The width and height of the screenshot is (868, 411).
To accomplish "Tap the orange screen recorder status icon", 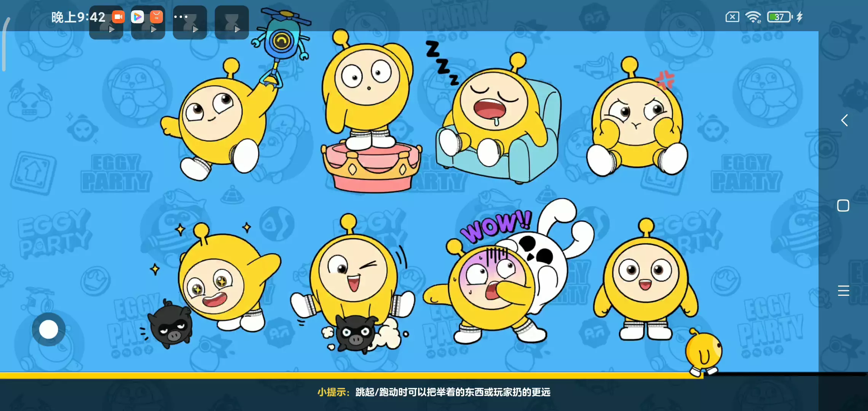I will pos(118,17).
